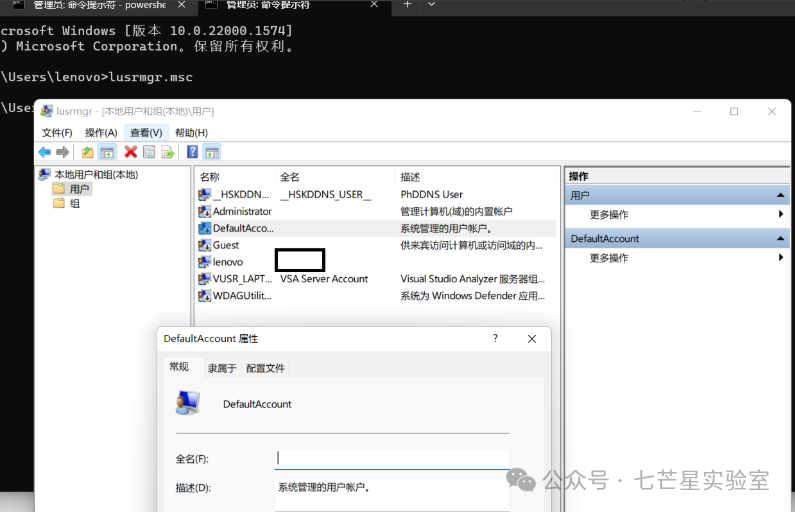The height and width of the screenshot is (512, 795).
Task: Click the Back arrow in lusrmgr toolbar
Action: 45,152
